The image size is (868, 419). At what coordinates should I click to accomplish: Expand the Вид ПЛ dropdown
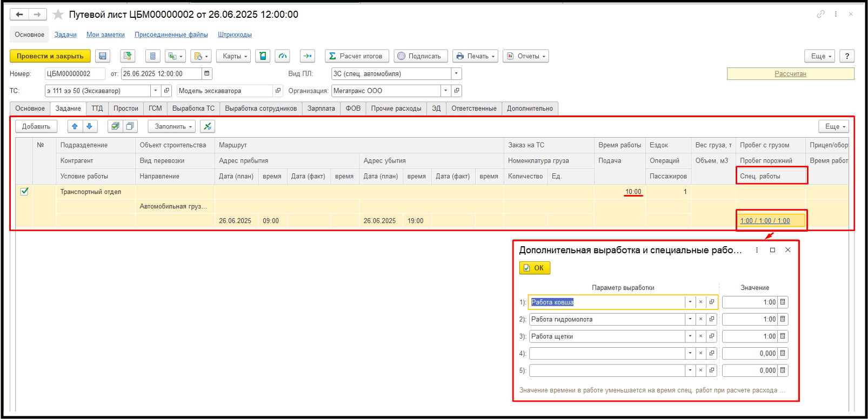[x=457, y=73]
